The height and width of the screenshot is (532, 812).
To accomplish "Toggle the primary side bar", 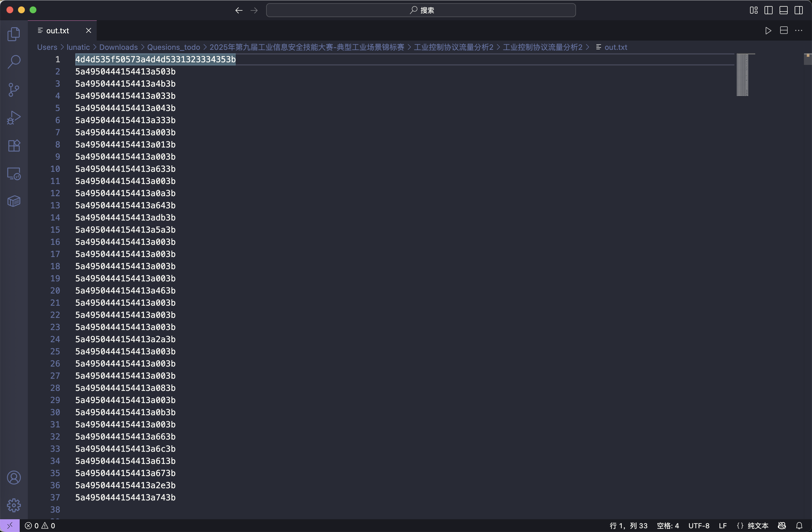I will click(769, 10).
